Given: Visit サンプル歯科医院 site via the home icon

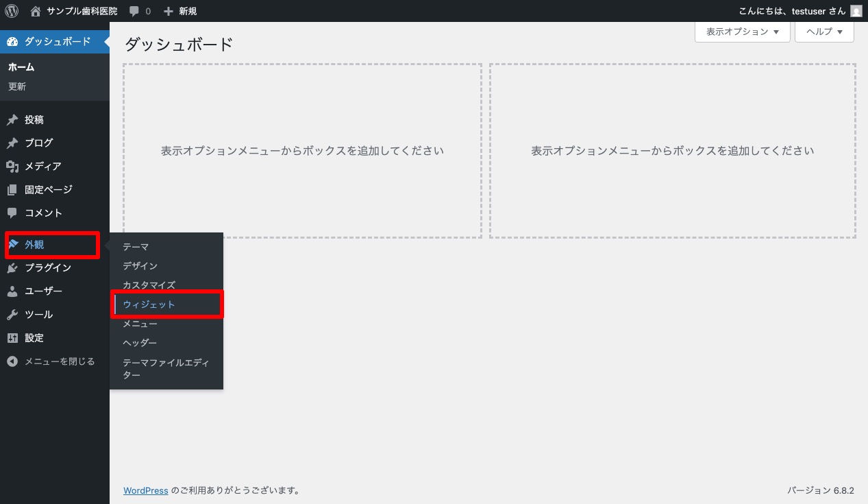Looking at the screenshot, I should pyautogui.click(x=34, y=10).
